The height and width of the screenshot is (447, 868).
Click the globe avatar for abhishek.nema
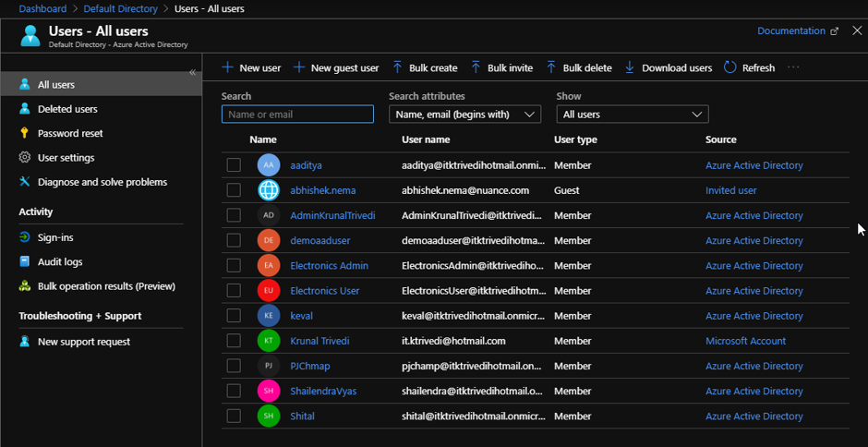pos(268,190)
